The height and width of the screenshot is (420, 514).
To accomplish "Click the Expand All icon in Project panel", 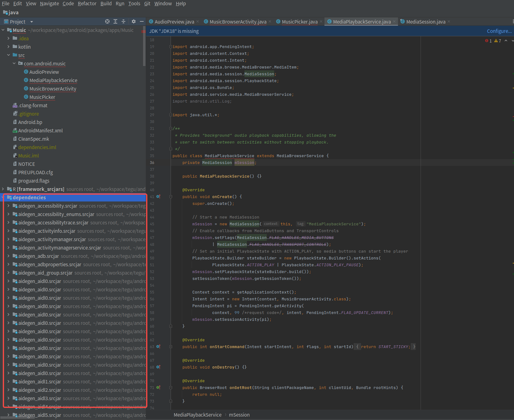I will 115,22.
